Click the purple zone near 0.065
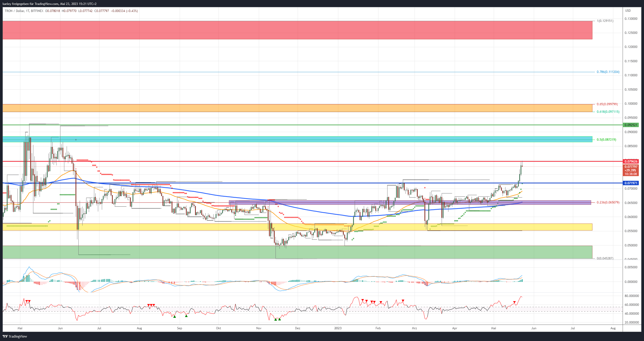 tap(410, 202)
